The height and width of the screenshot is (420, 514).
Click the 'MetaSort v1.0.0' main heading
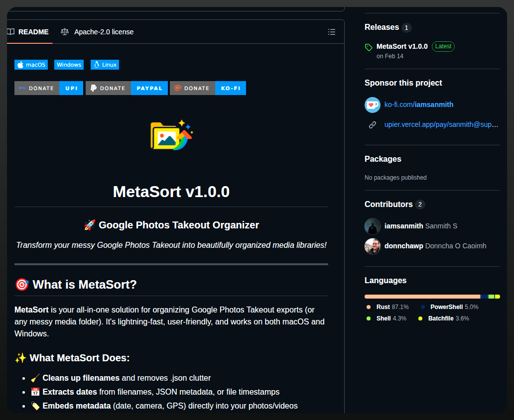click(x=171, y=192)
